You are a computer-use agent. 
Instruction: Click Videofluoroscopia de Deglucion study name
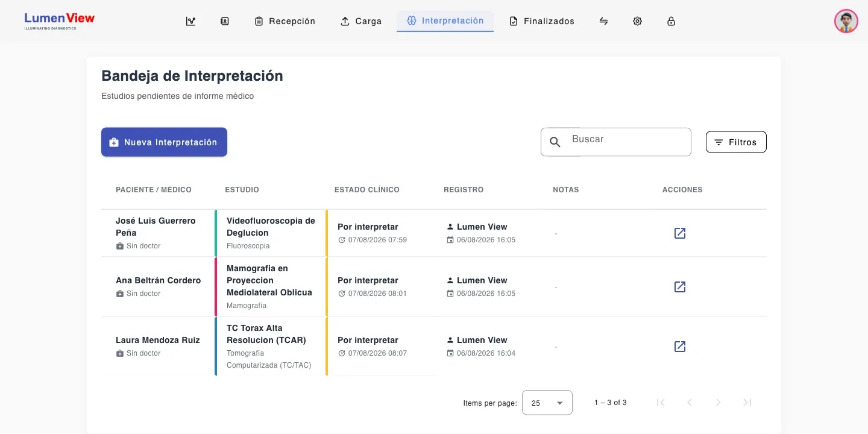pos(271,227)
